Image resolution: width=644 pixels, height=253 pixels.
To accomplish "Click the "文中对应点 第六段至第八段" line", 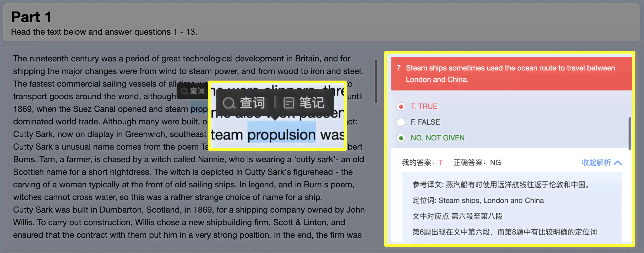I will click(x=457, y=216).
